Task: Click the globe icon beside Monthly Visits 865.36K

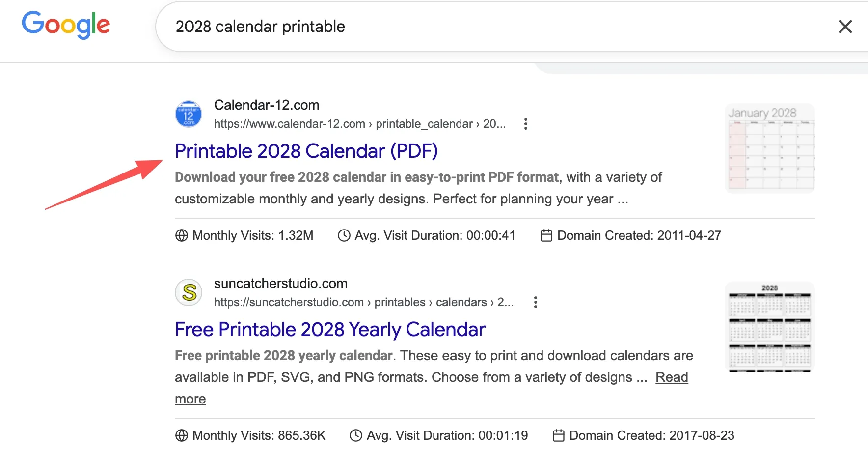Action: point(181,435)
